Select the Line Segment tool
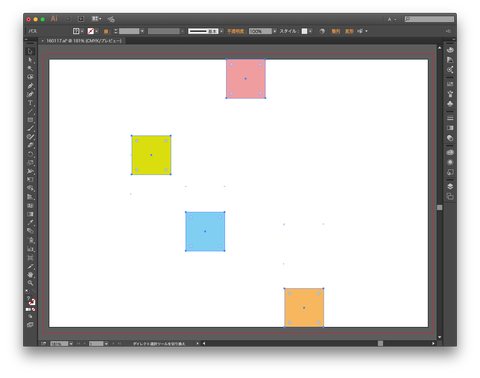The height and width of the screenshot is (378, 480). tap(30, 111)
